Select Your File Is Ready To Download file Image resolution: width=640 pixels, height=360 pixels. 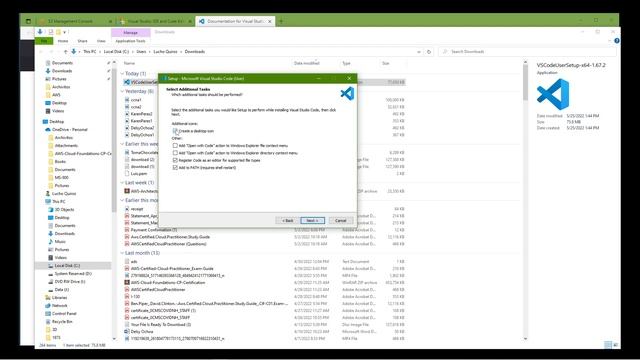[161, 324]
